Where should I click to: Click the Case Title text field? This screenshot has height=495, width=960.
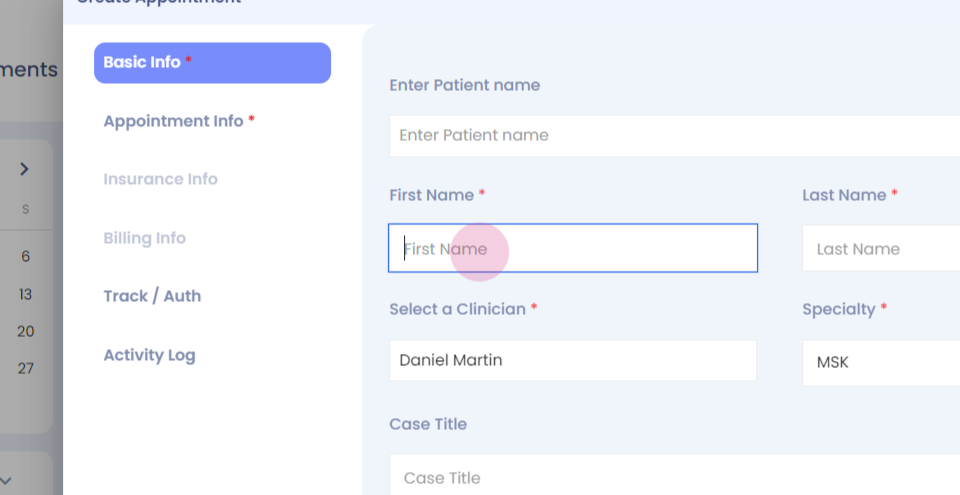pos(672,478)
